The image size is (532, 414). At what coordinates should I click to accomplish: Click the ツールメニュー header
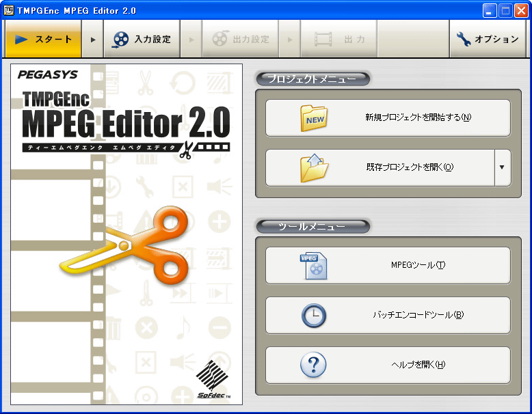312,227
